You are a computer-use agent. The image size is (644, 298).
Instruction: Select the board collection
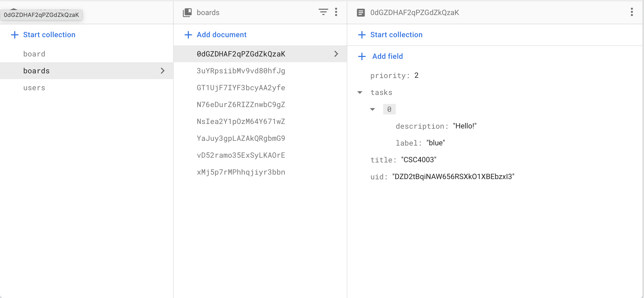(x=34, y=54)
